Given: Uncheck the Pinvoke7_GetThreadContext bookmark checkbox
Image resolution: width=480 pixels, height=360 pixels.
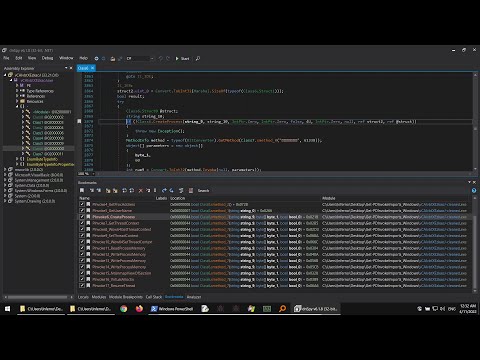Looking at the screenshot, I should (x=82, y=223).
